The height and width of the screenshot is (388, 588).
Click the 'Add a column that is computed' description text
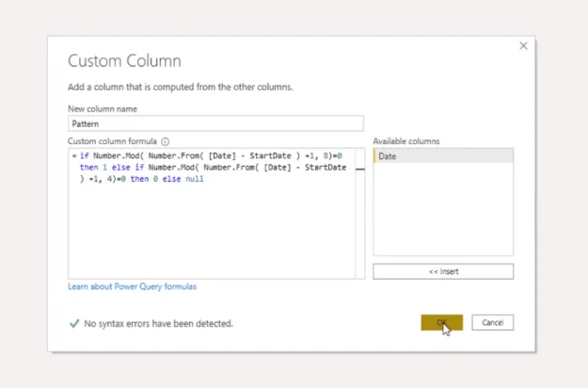pyautogui.click(x=180, y=87)
